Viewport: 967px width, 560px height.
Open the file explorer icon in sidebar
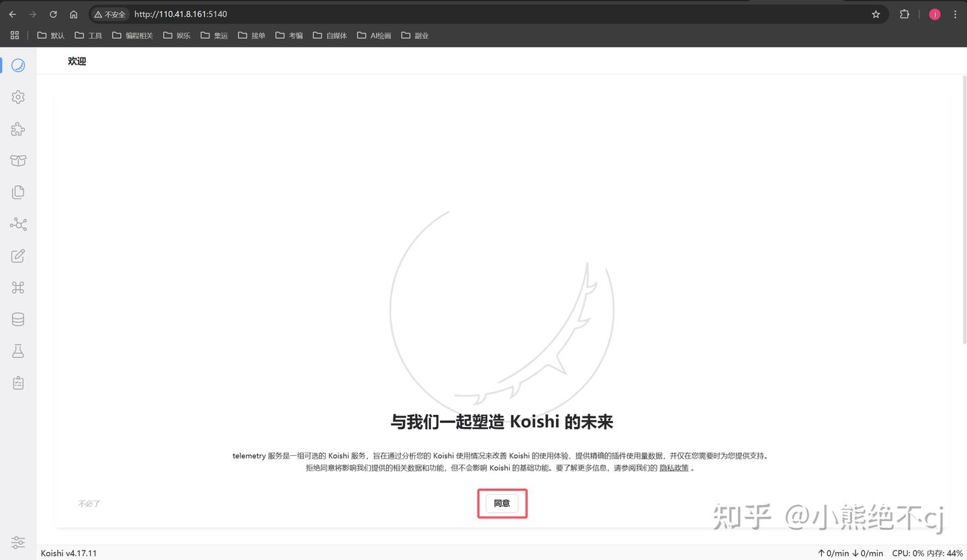[18, 192]
